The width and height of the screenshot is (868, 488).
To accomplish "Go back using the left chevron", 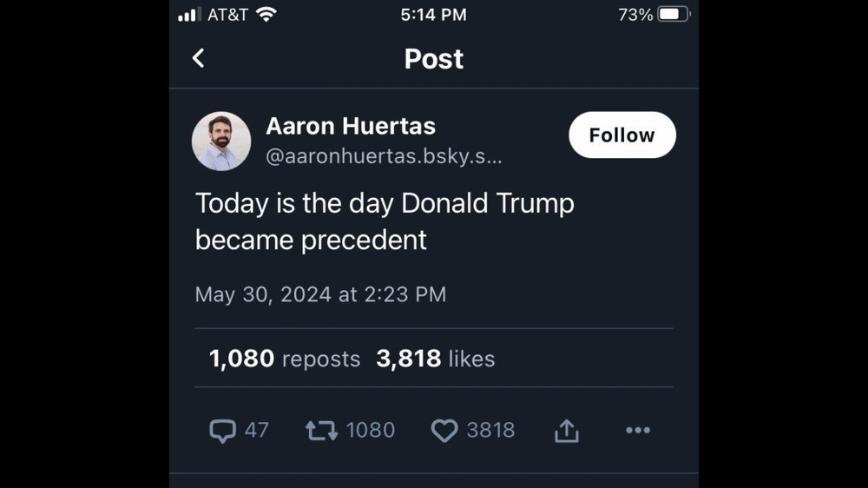I will [199, 58].
